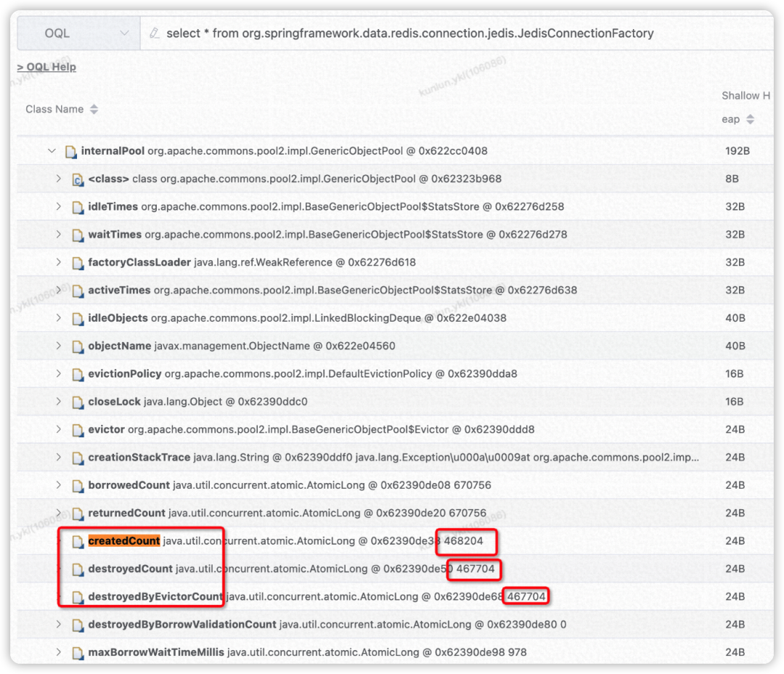Click the class icon beside the <class> row

tap(78, 179)
